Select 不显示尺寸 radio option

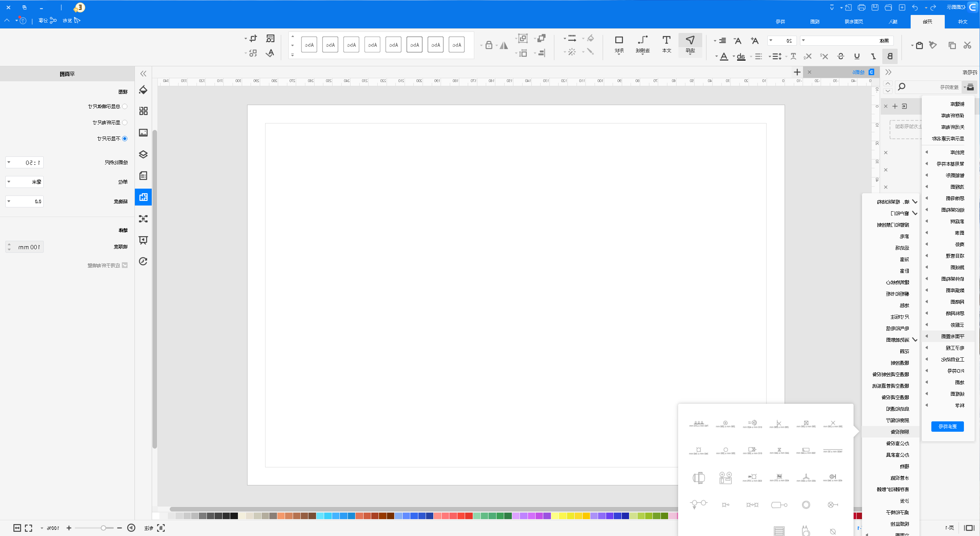125,139
